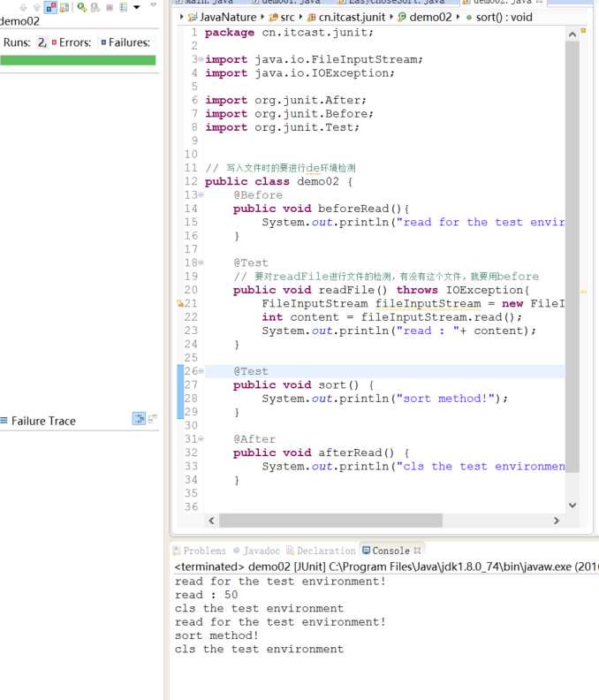Open the JUnit View Menu triangle
The width and height of the screenshot is (599, 700).
pos(153,5)
